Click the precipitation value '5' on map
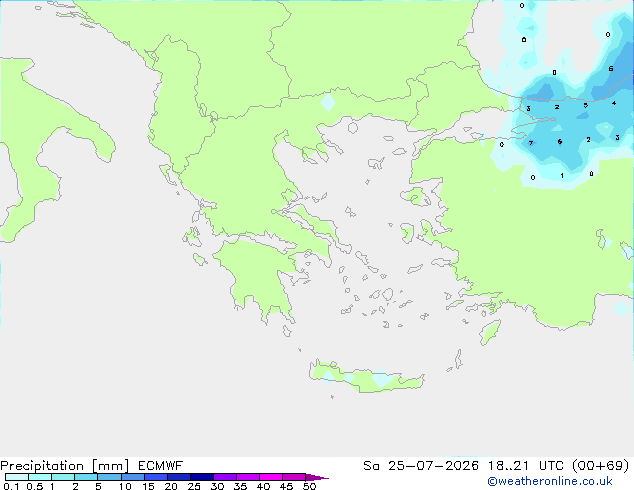 [585, 106]
